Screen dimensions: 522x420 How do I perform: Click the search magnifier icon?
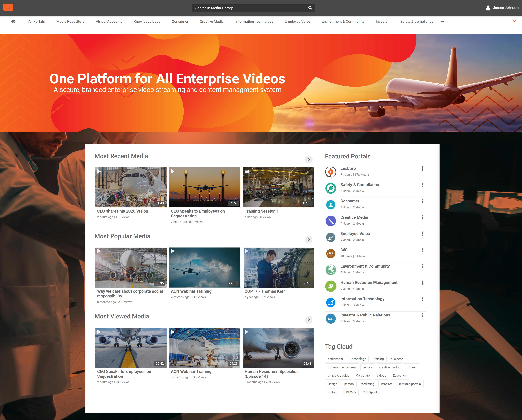310,8
